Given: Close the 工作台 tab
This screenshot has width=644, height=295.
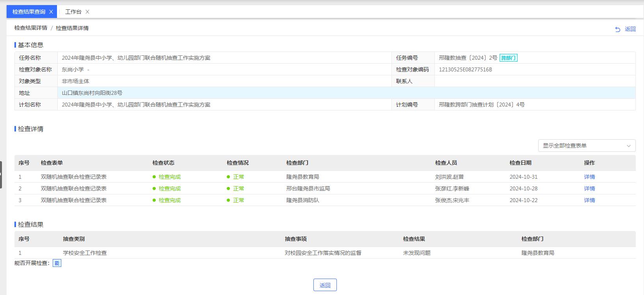Looking at the screenshot, I should (x=87, y=12).
